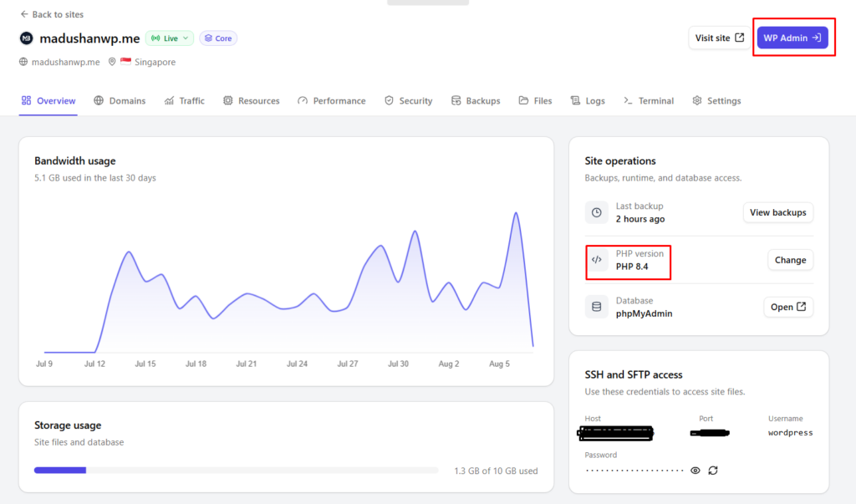
Task: Click the prompt icon on the Terminal tab
Action: coord(628,100)
